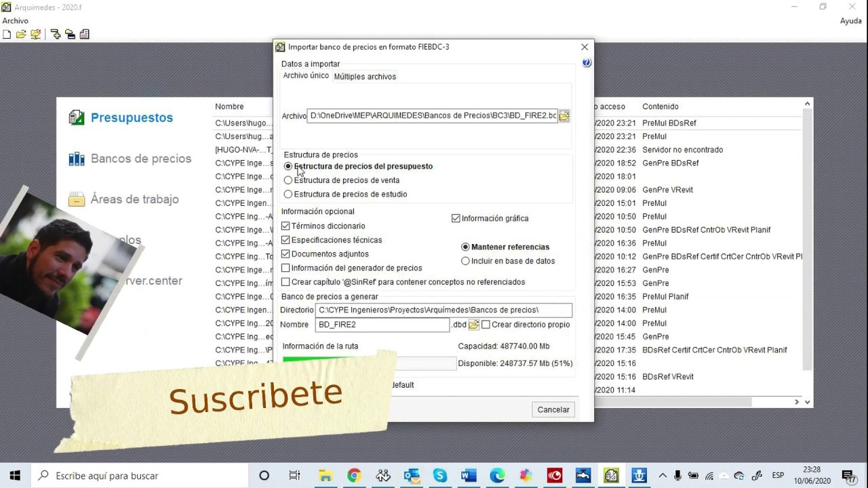Click folder icon next to .dbd extension
868x488 pixels.
point(474,325)
